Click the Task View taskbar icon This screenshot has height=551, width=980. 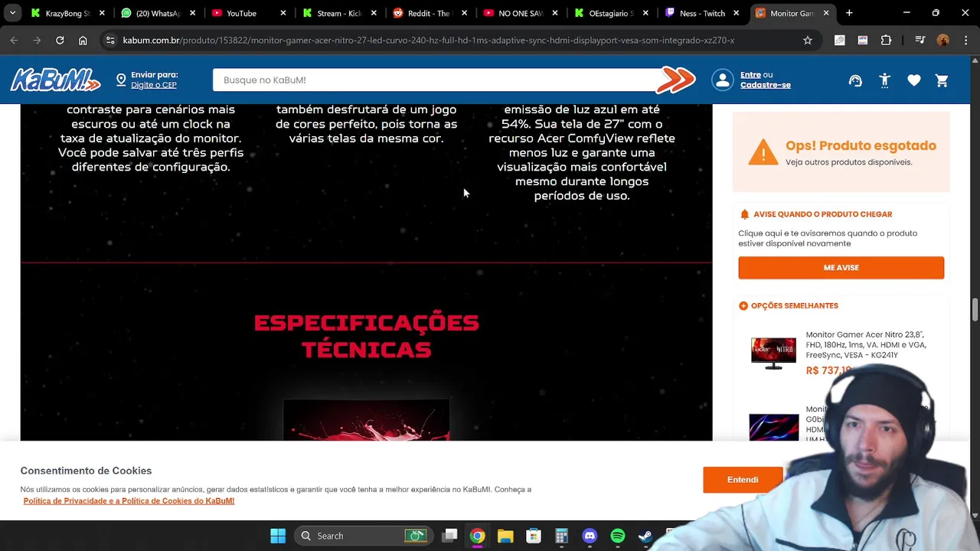coord(449,536)
